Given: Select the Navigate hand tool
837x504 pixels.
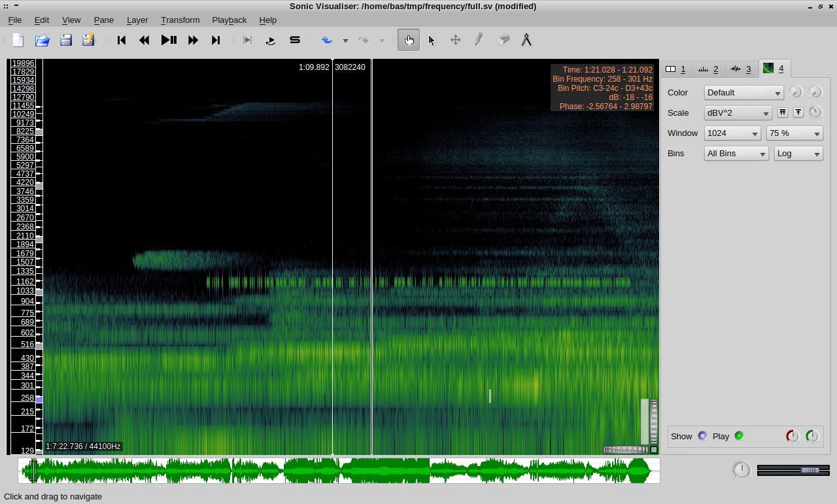Looking at the screenshot, I should (x=409, y=40).
